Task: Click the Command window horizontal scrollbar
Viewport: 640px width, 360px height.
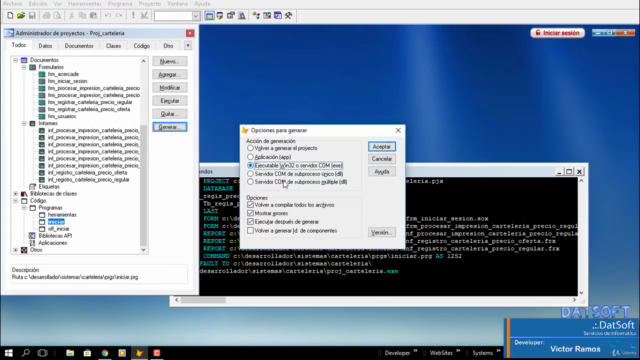Action: click(x=376, y=300)
